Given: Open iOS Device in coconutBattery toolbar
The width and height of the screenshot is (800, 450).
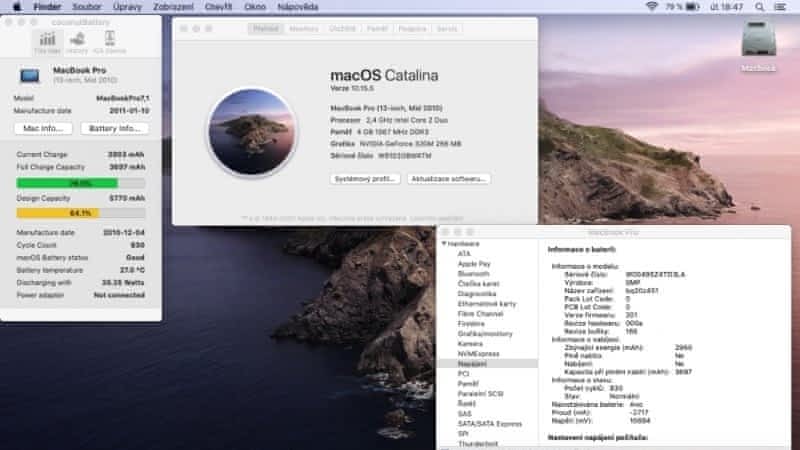Looking at the screenshot, I should (x=110, y=42).
